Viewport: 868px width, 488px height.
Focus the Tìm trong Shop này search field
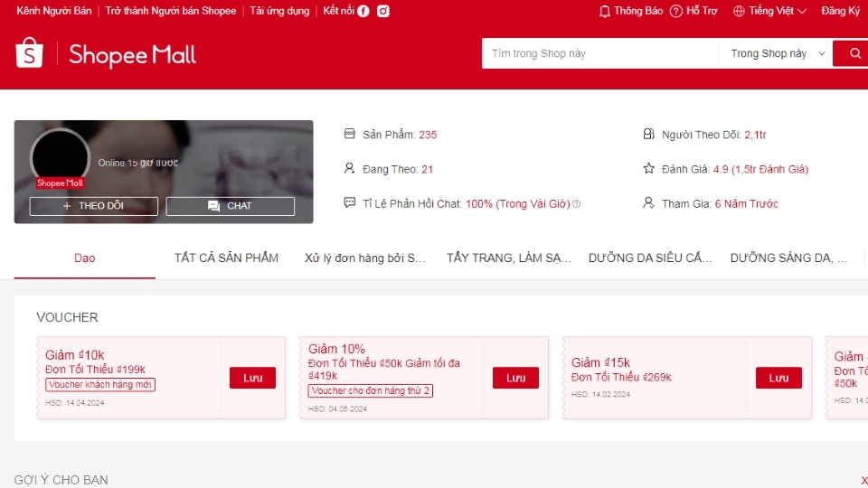[600, 53]
